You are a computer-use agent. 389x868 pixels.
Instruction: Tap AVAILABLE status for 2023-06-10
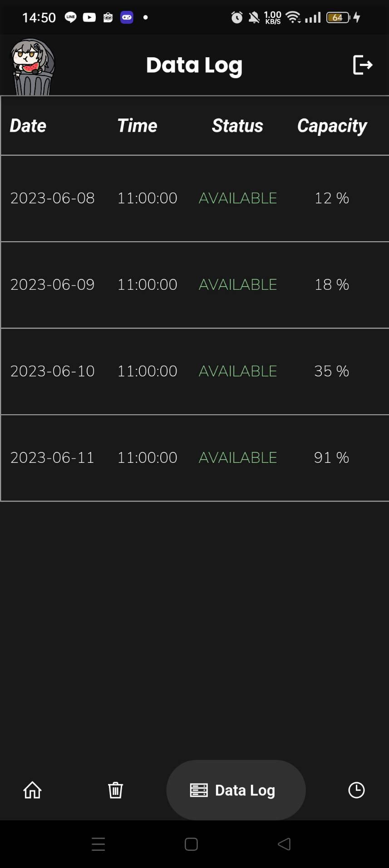[x=238, y=371]
